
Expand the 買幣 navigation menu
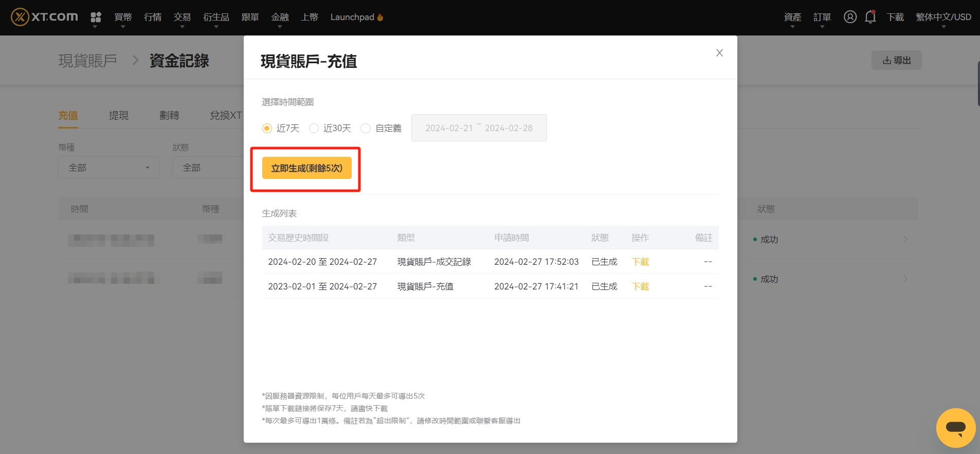click(x=123, y=17)
